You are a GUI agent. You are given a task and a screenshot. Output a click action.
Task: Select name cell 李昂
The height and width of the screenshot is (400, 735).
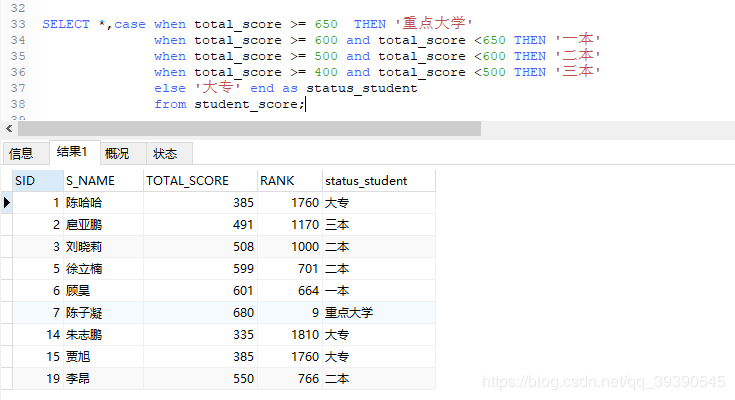coord(103,379)
